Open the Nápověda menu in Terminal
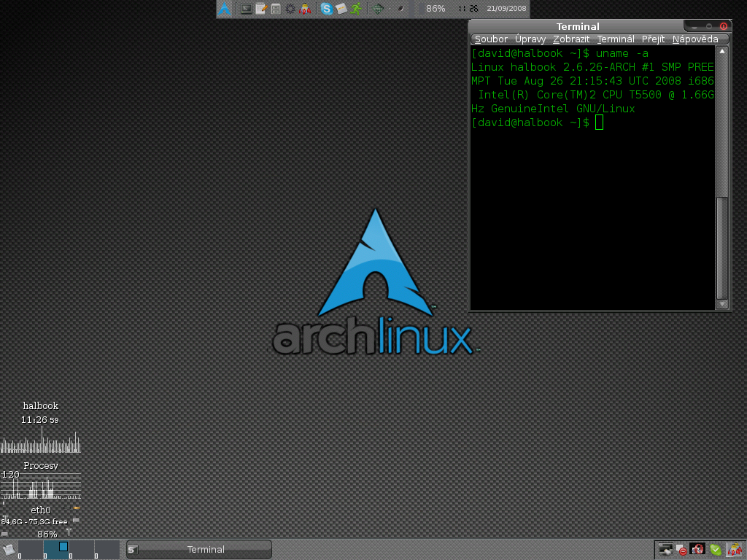 coord(695,39)
